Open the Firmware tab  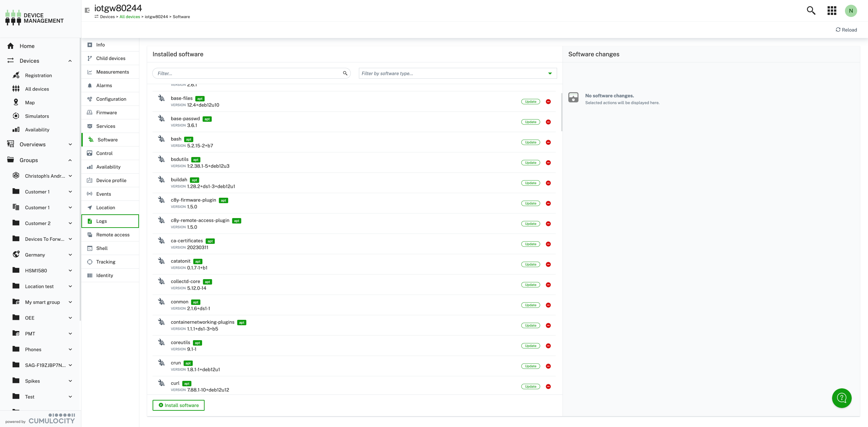(x=106, y=113)
